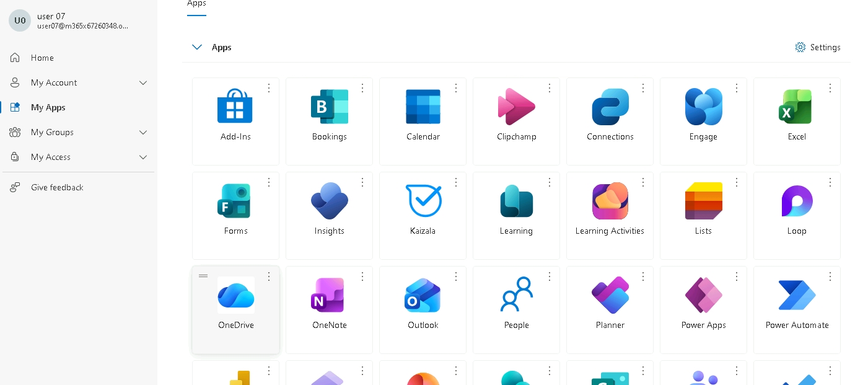Screen dimensions: 868x385
Task: Open the Power Apps app icon
Action: pyautogui.click(x=704, y=295)
